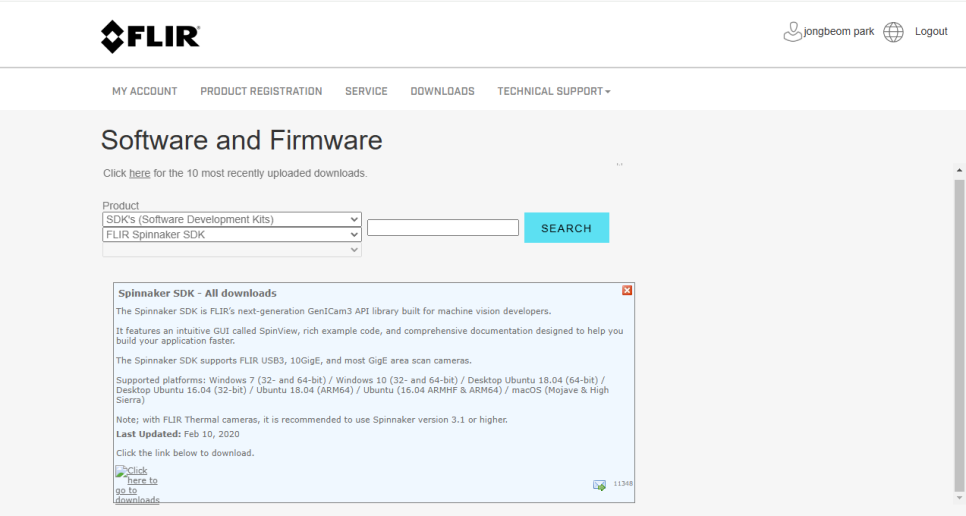Close the Spinnaker SDK info panel

(627, 290)
